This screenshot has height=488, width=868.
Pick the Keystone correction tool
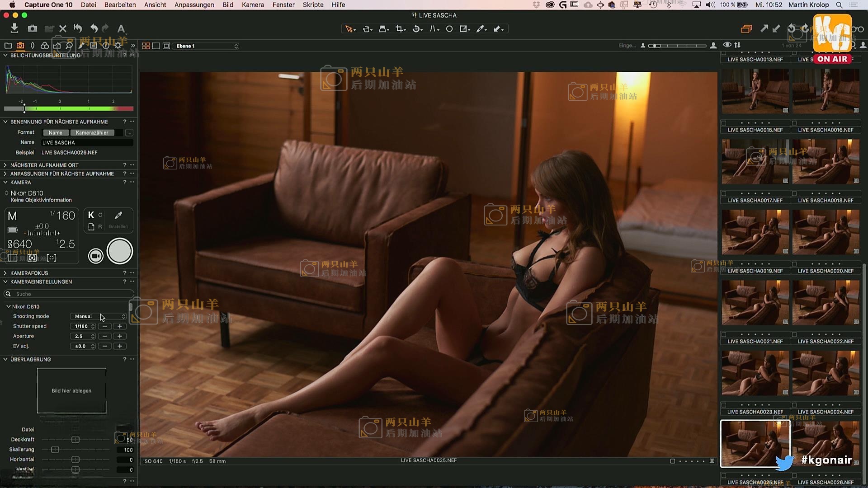pyautogui.click(x=434, y=29)
